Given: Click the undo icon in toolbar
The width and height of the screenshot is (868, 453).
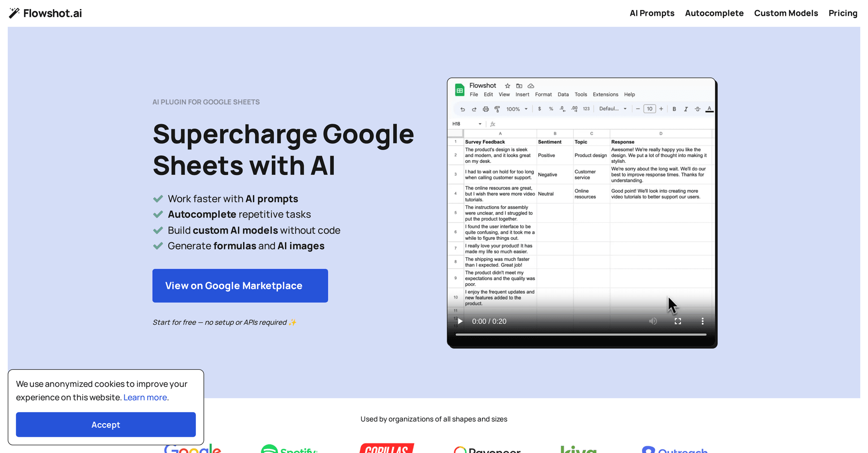Looking at the screenshot, I should (462, 109).
